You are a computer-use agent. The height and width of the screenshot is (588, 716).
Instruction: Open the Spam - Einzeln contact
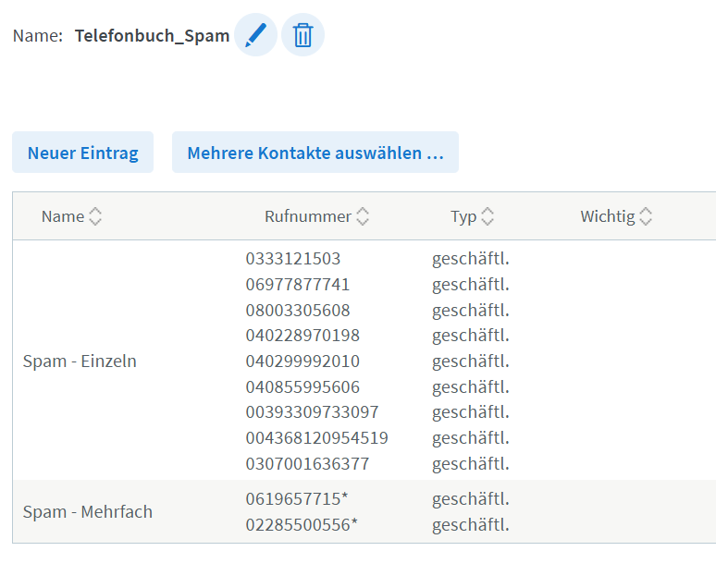point(80,361)
